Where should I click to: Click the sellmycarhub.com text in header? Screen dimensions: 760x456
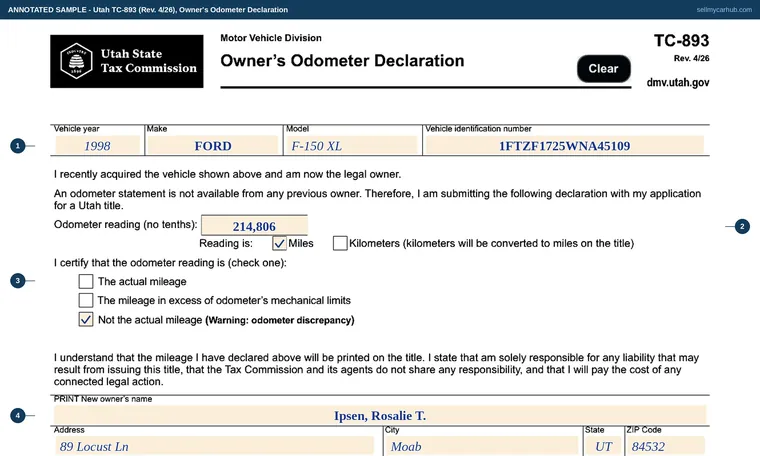tap(724, 10)
